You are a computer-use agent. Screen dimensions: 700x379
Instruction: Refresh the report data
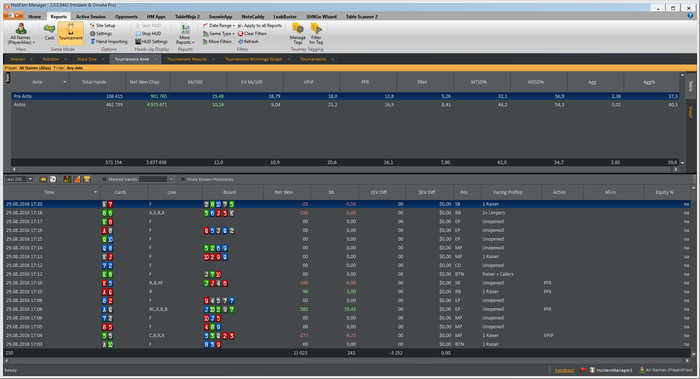pos(248,42)
